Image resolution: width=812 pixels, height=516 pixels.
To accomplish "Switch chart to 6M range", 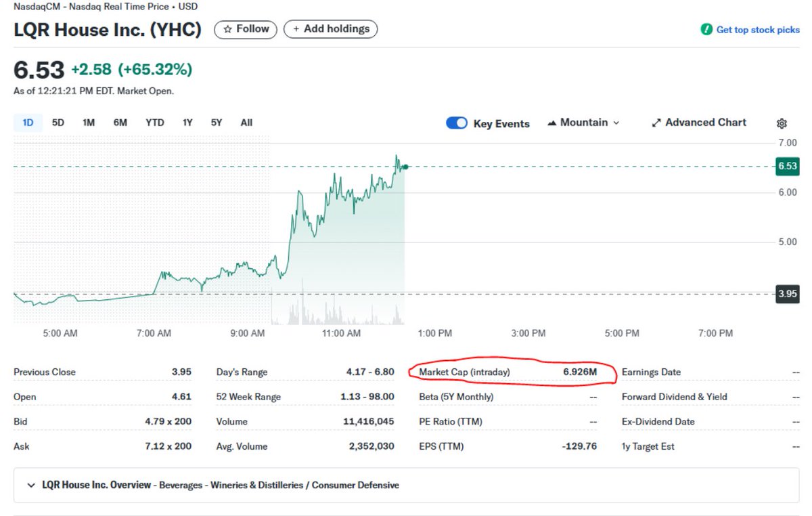I will pos(120,123).
